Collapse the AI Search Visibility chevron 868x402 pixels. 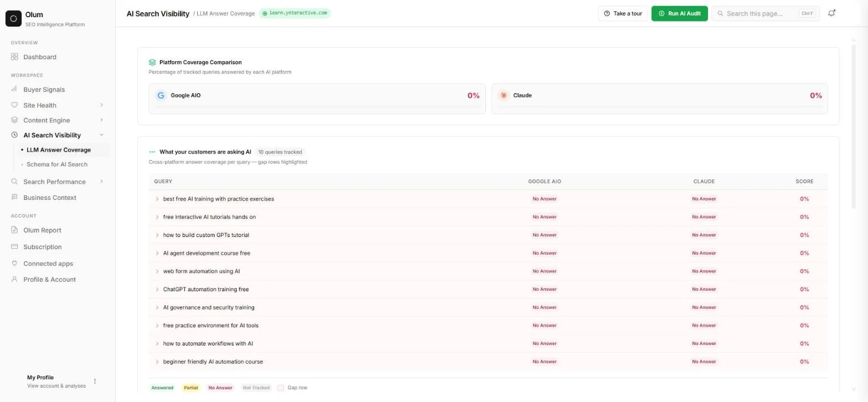(101, 135)
